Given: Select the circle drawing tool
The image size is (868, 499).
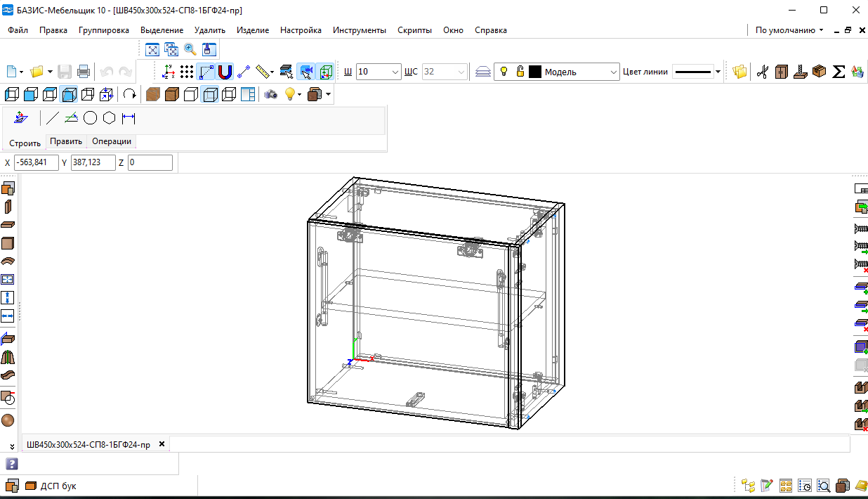Looking at the screenshot, I should pyautogui.click(x=90, y=118).
